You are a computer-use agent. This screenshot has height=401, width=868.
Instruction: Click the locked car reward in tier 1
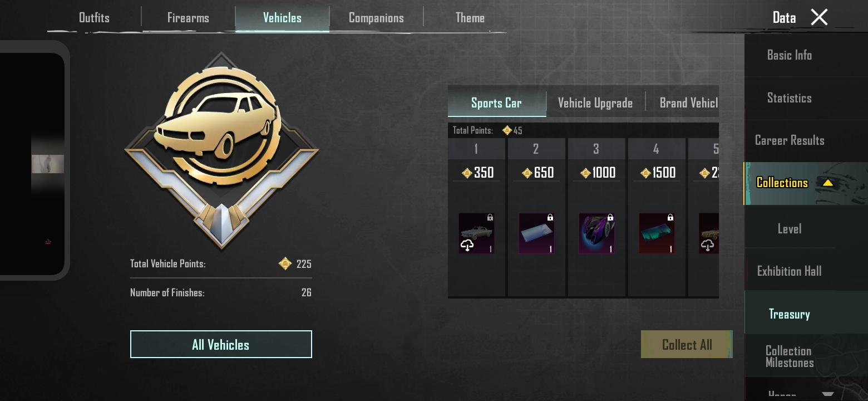tap(476, 233)
